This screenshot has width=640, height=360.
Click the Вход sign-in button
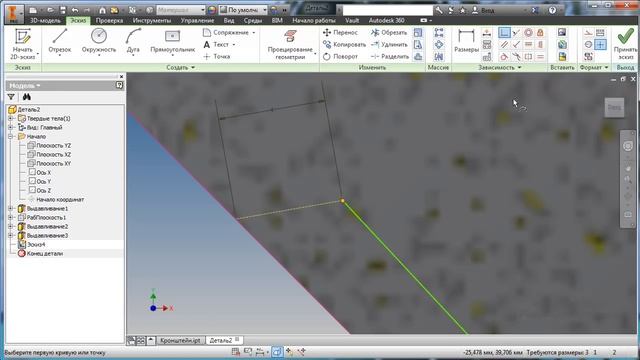[483, 10]
